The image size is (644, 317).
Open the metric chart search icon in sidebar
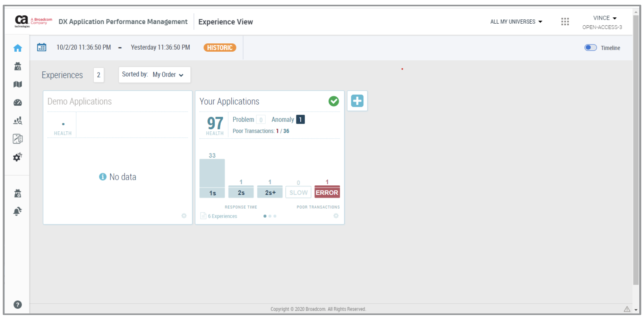tap(17, 121)
